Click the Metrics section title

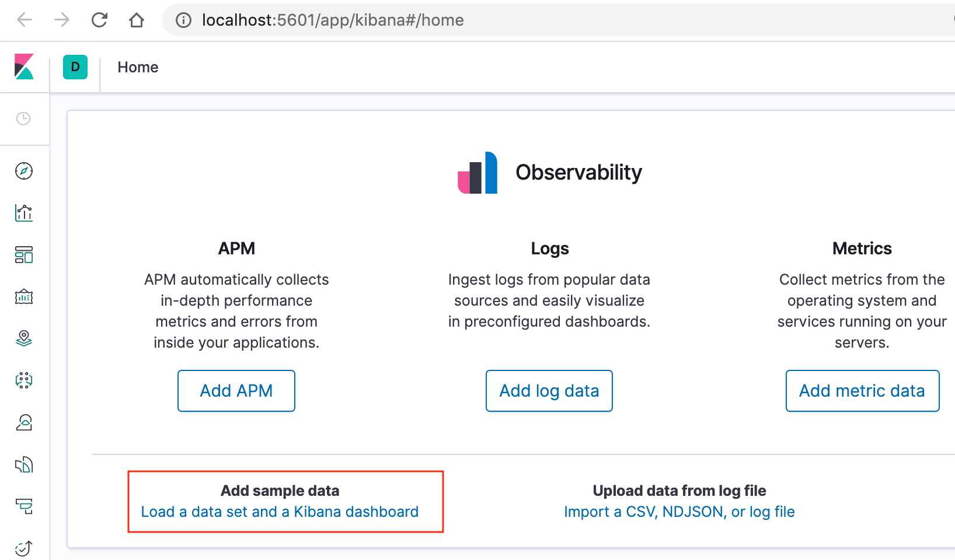(x=862, y=249)
